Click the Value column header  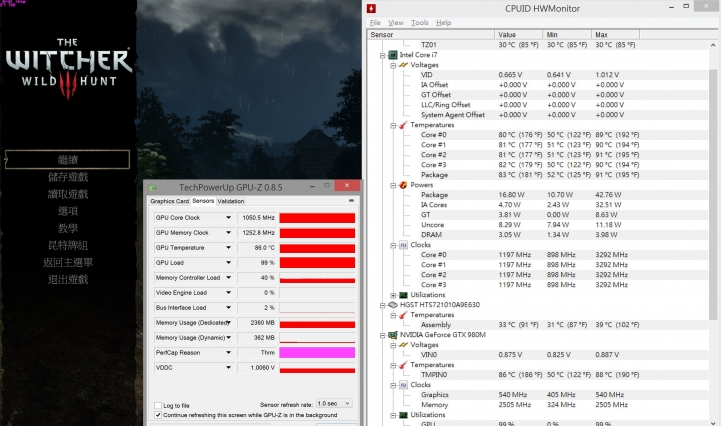pyautogui.click(x=519, y=35)
